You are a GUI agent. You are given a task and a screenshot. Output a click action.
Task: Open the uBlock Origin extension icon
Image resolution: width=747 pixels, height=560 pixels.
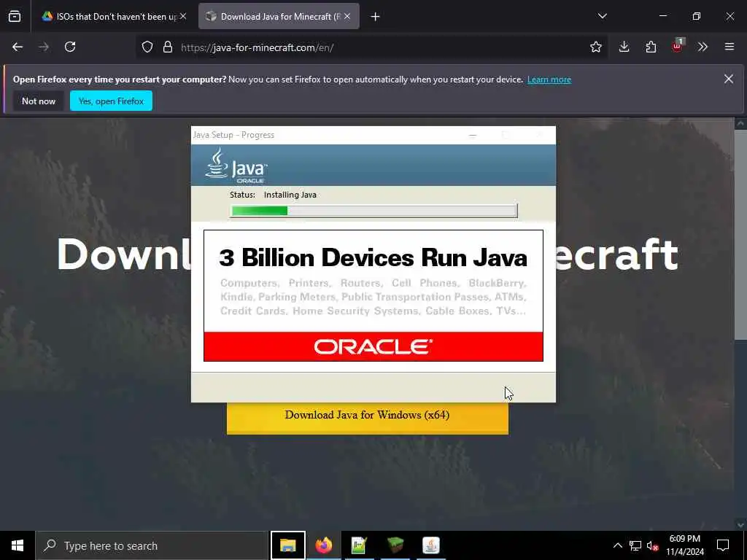tap(678, 46)
